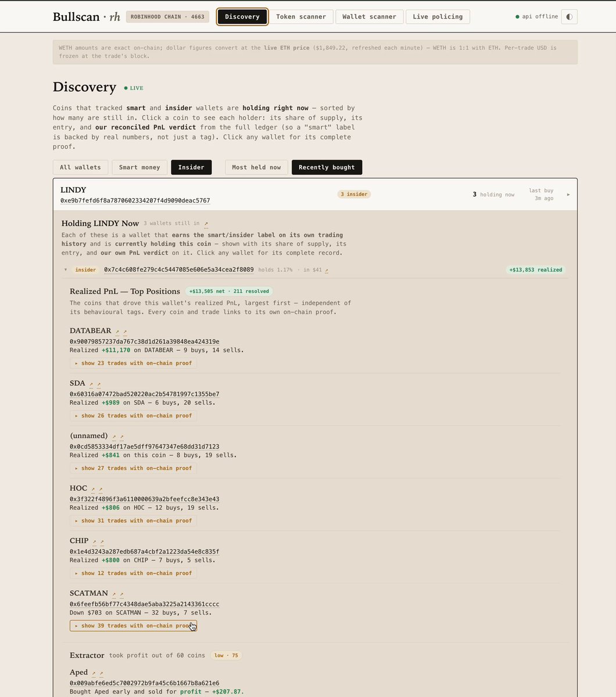Click the second arrow icon next to SCATMAN

121,594
